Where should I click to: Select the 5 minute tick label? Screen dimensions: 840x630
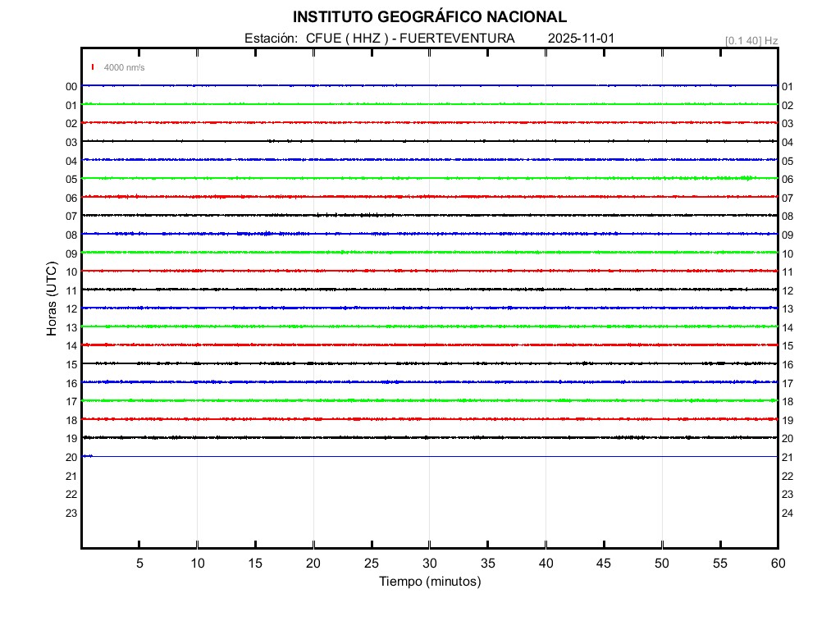click(139, 563)
